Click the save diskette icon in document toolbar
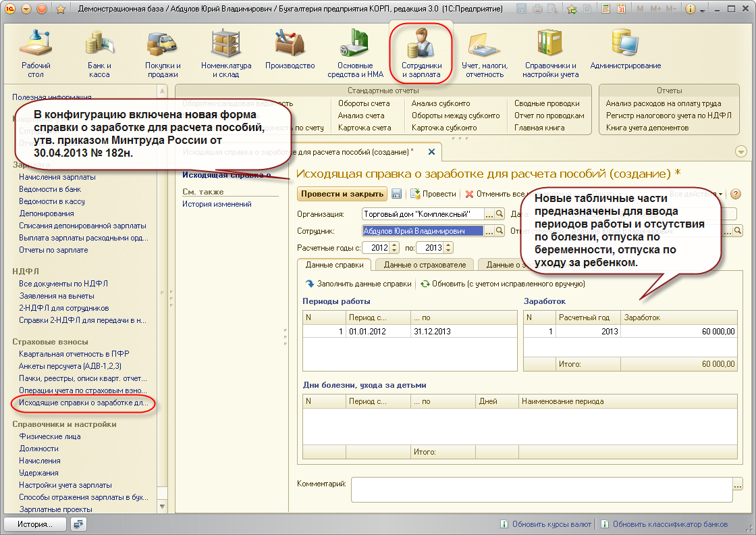 tap(397, 194)
